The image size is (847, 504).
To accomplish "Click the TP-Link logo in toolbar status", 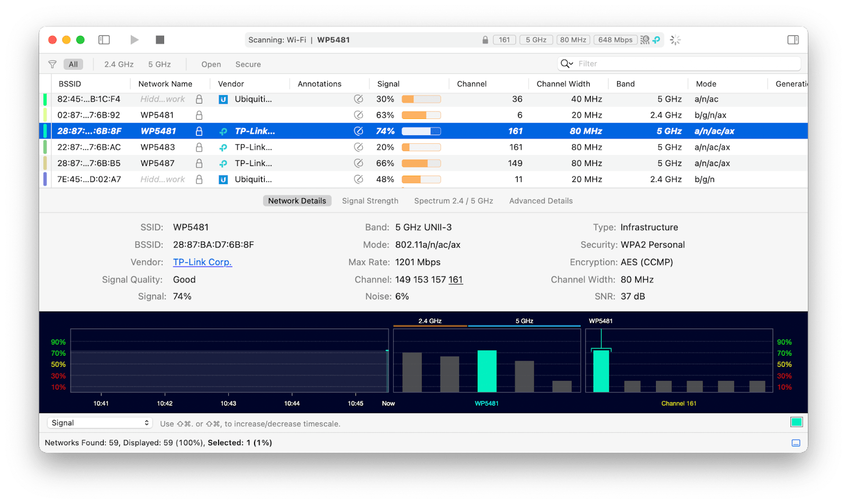I will (656, 40).
